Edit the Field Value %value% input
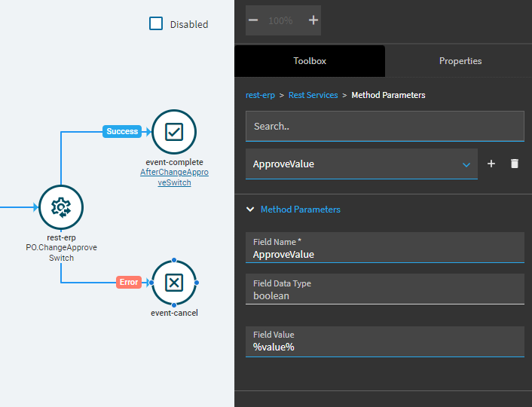Viewport: 532px width, 407px height. tap(385, 341)
